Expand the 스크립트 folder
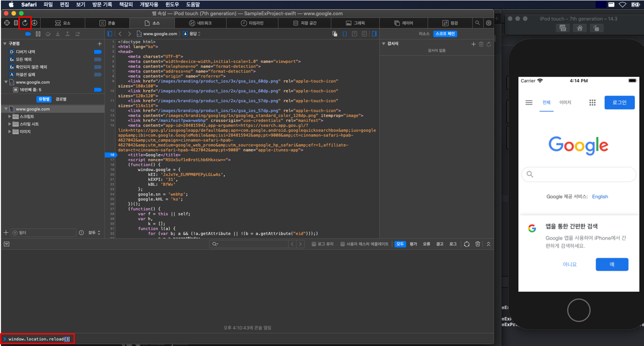The height and width of the screenshot is (346, 644). coord(10,117)
